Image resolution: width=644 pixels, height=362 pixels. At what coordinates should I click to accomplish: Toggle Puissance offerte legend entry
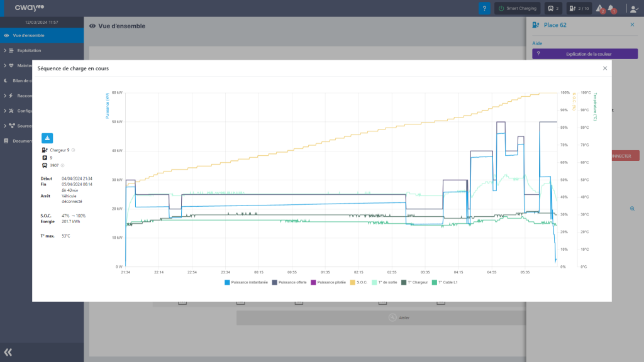(x=291, y=283)
